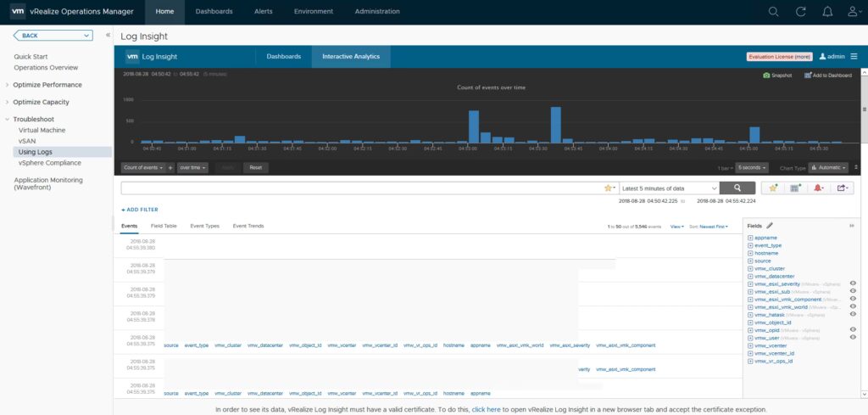
Task: Open the Dashboards tab in Log Insight
Action: (283, 57)
